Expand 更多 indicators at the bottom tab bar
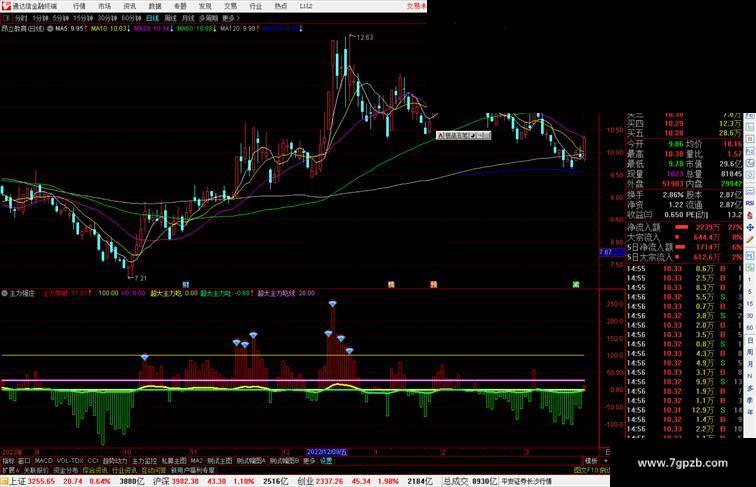 click(x=309, y=461)
